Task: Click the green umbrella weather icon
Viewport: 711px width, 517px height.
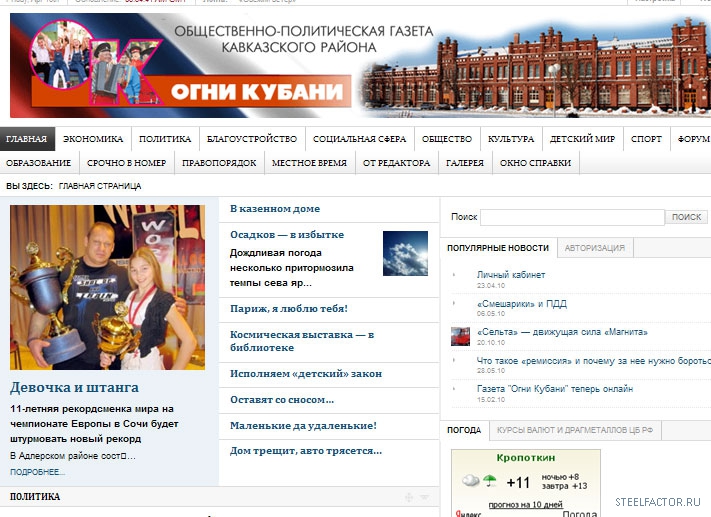Action: pyautogui.click(x=490, y=481)
